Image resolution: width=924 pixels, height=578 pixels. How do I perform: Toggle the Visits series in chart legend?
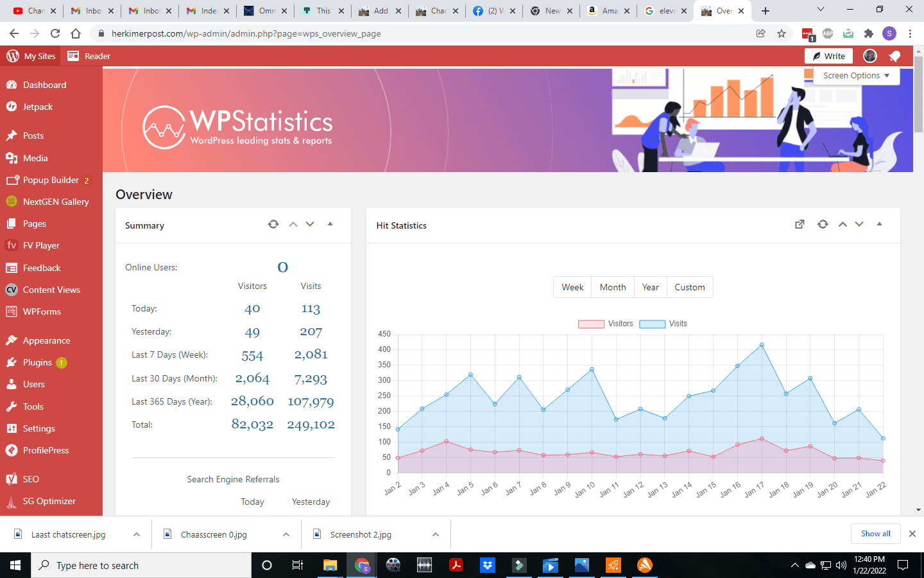pos(663,324)
